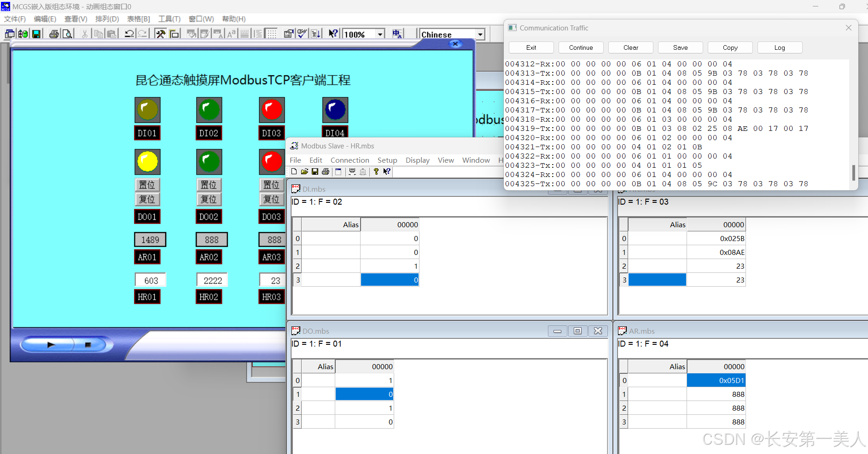Click the Communication Traffic scrollbar thumb
868x454 pixels.
[853, 173]
